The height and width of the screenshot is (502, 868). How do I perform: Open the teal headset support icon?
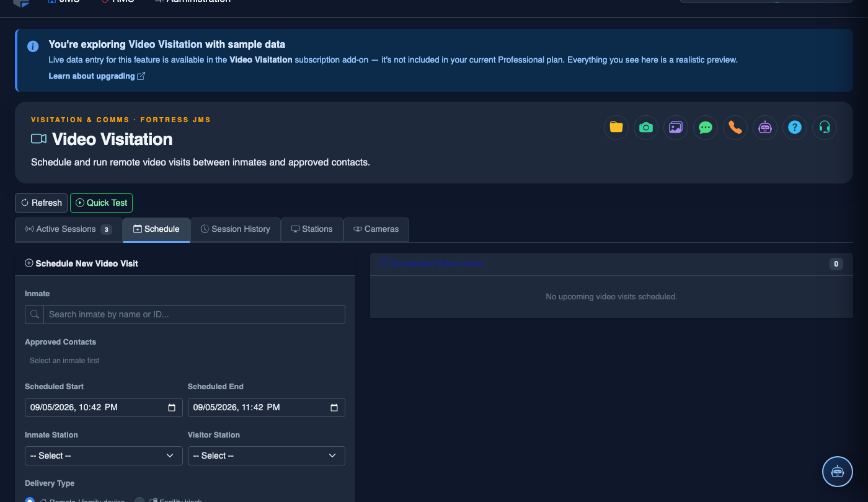pos(825,128)
